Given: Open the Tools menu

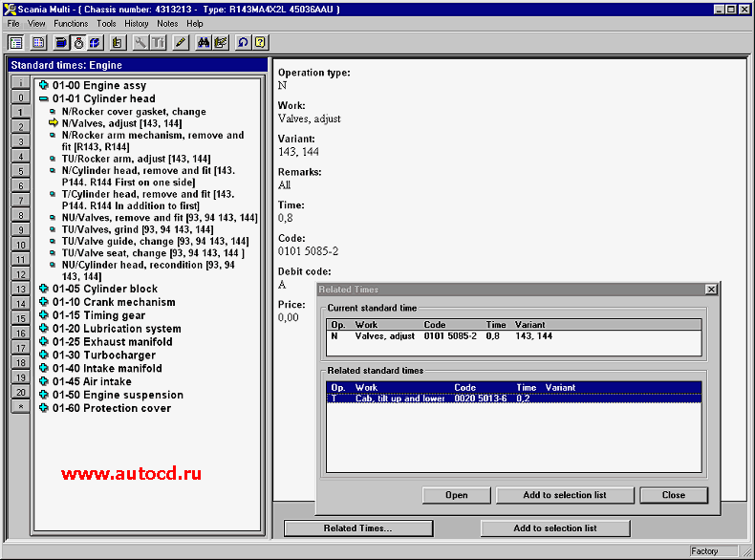Looking at the screenshot, I should [106, 24].
